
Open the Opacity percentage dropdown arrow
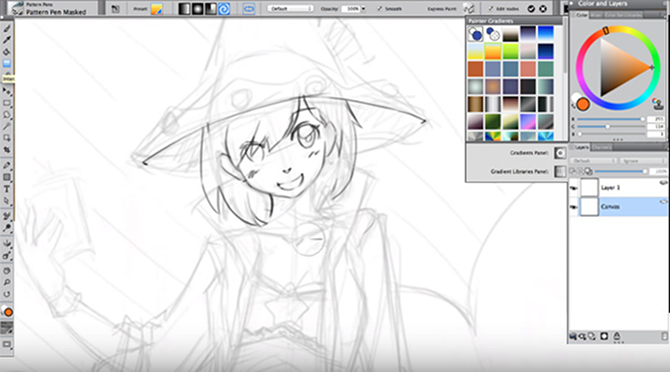tap(364, 9)
